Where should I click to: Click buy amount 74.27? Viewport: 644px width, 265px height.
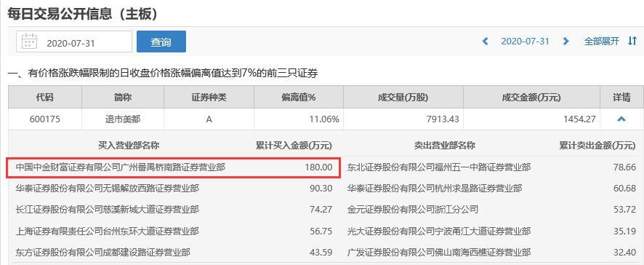click(x=321, y=210)
